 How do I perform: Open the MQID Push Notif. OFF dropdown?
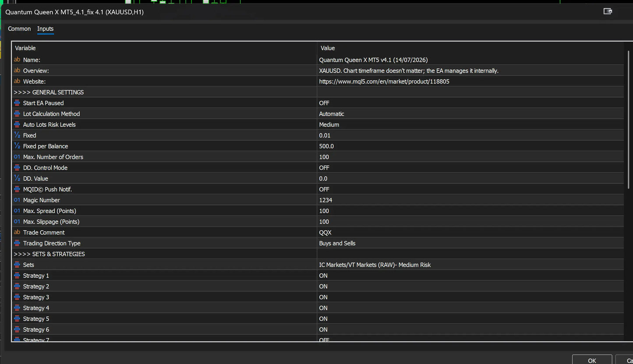470,189
